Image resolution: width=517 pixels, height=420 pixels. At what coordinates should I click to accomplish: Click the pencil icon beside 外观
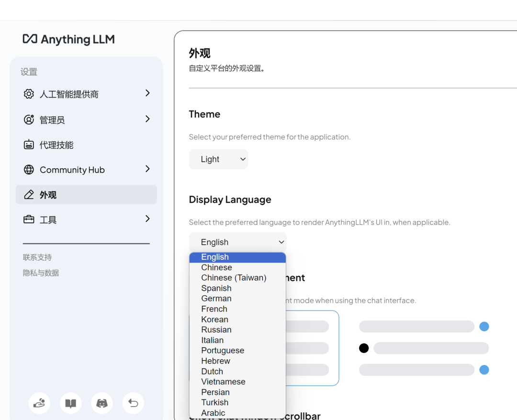click(x=29, y=195)
